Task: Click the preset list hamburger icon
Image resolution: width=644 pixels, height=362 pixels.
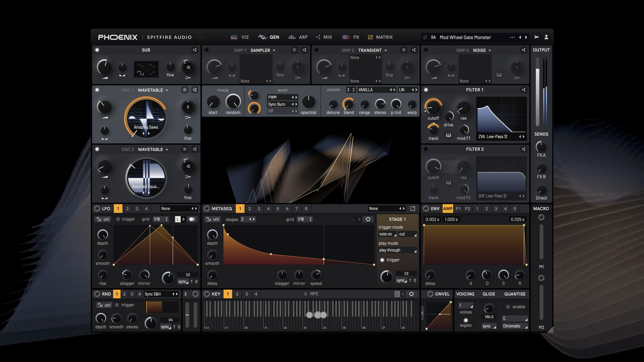Action: [425, 38]
